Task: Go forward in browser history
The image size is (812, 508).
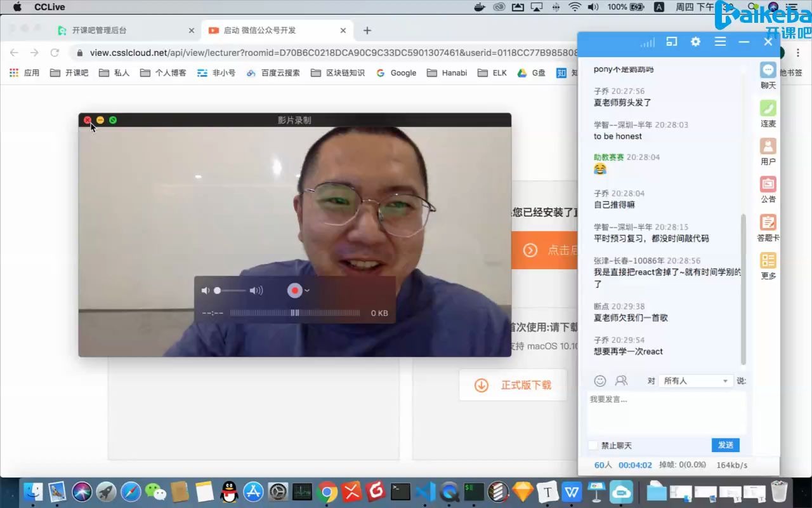Action: click(x=34, y=53)
